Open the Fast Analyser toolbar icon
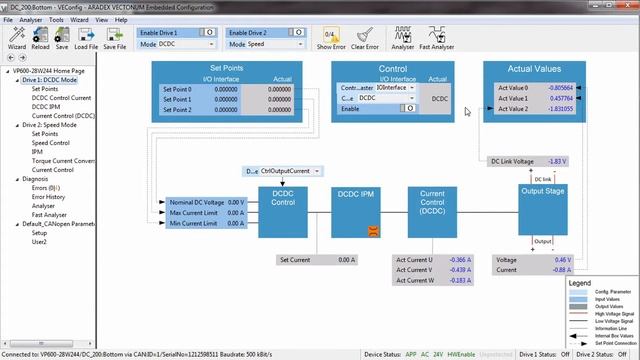The image size is (640, 360). [x=436, y=38]
